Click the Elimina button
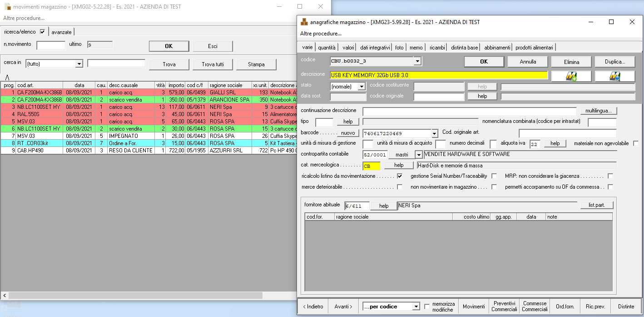This screenshot has width=644, height=317. [x=571, y=62]
